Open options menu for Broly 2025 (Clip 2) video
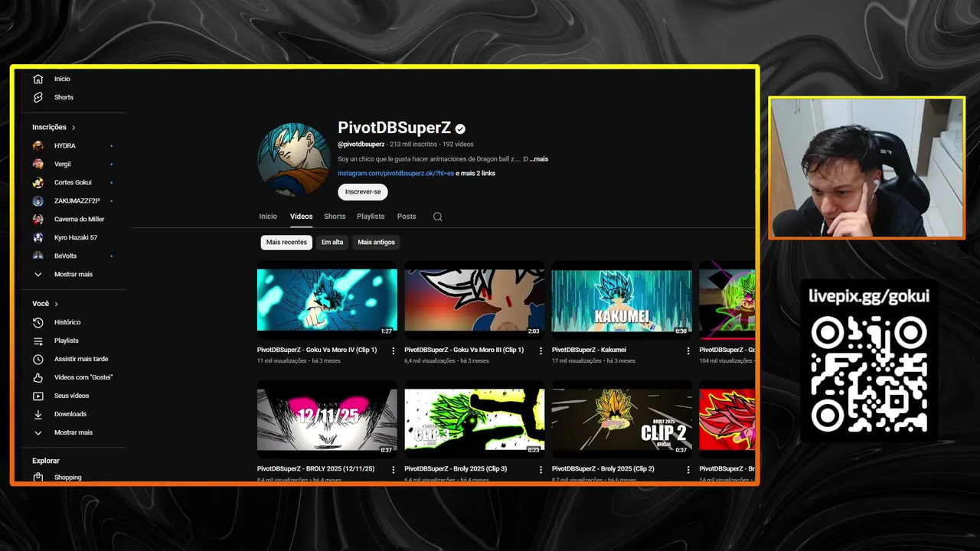980x551 pixels. [688, 469]
